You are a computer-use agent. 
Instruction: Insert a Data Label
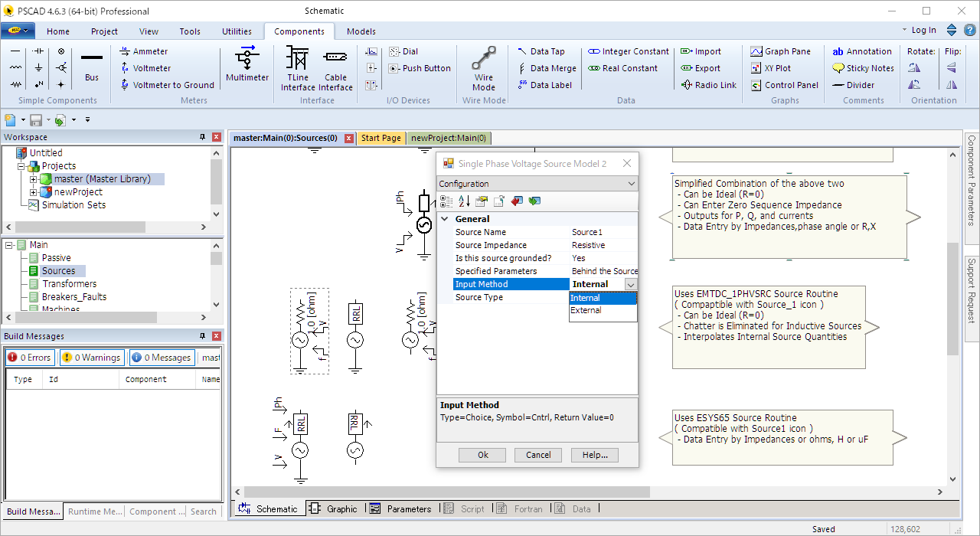coord(544,85)
